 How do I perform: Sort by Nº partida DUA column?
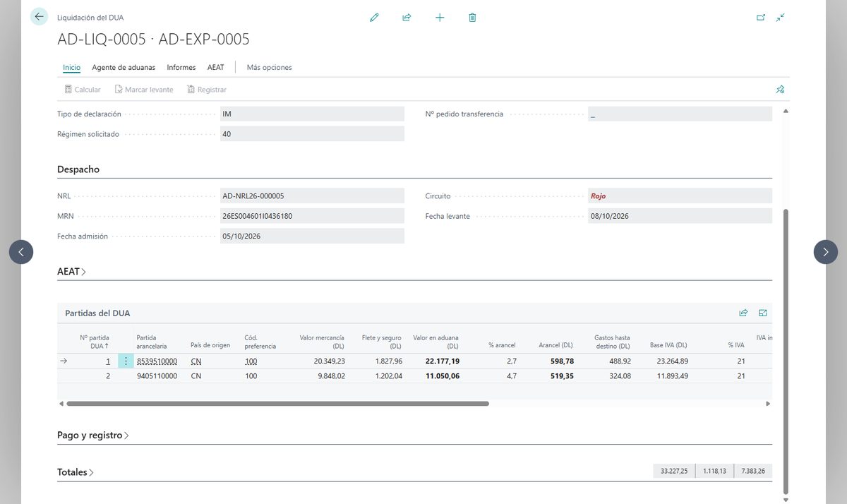[x=95, y=342]
